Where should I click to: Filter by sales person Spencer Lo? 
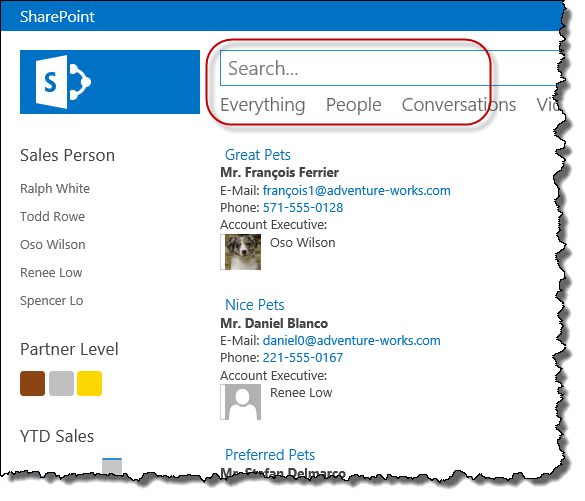click(x=51, y=301)
